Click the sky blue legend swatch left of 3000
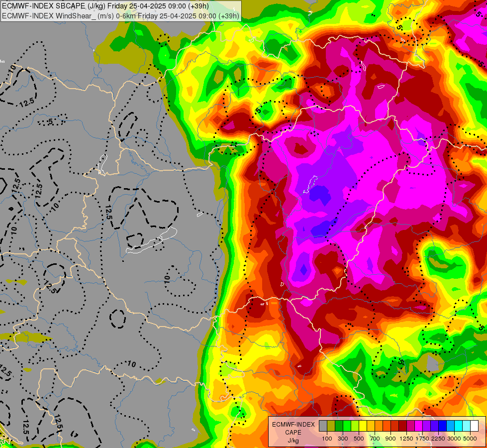 click(450, 426)
